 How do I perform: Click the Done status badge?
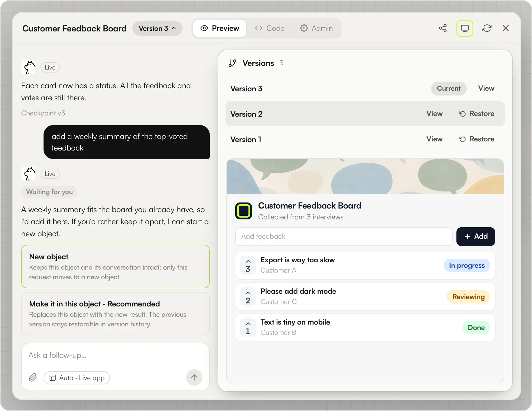click(x=476, y=328)
